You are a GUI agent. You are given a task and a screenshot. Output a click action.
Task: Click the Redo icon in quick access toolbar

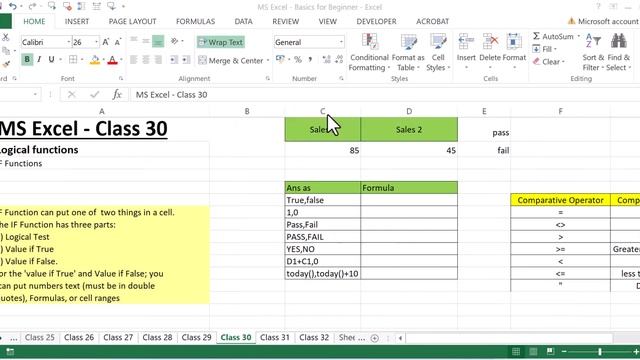(33, 6)
